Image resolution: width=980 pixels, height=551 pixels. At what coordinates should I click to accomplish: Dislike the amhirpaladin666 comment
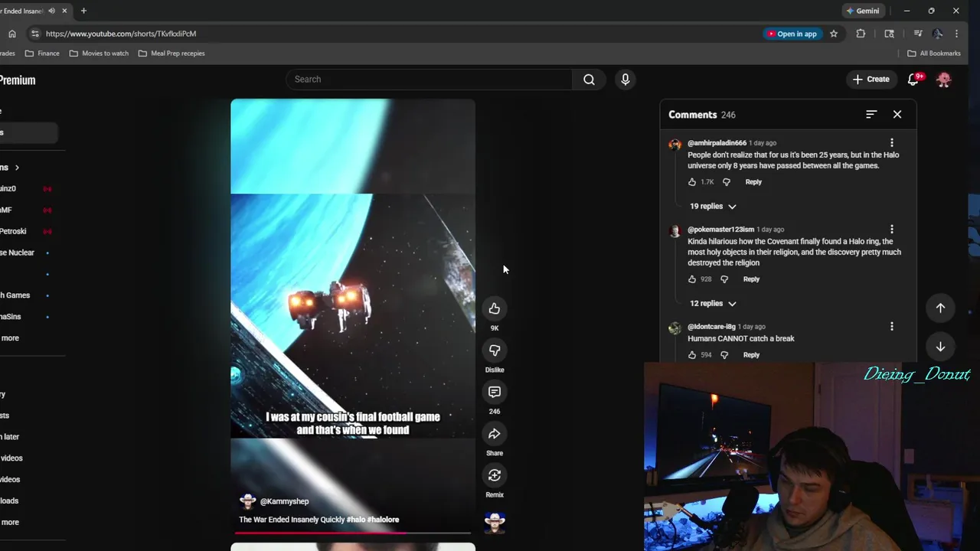click(x=727, y=182)
